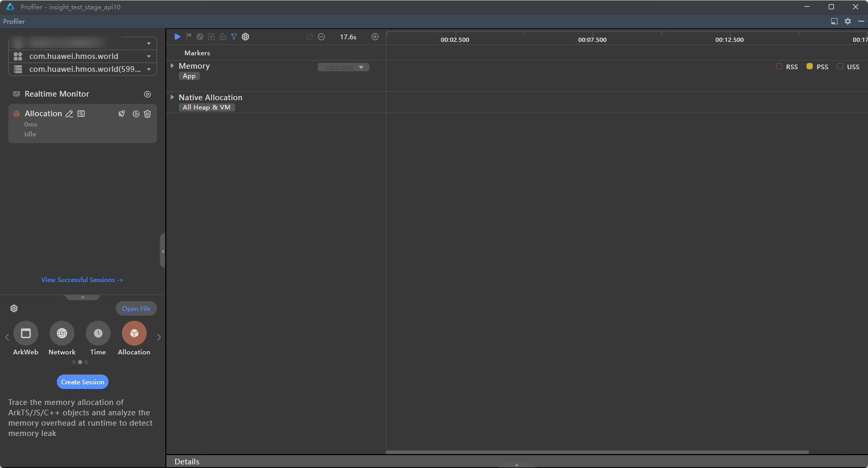Start recording with the blue play button

[177, 37]
